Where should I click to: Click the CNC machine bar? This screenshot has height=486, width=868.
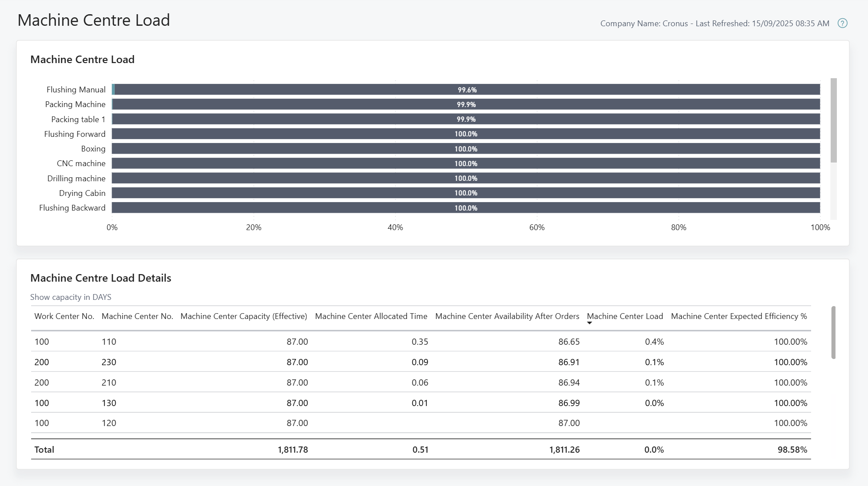466,163
